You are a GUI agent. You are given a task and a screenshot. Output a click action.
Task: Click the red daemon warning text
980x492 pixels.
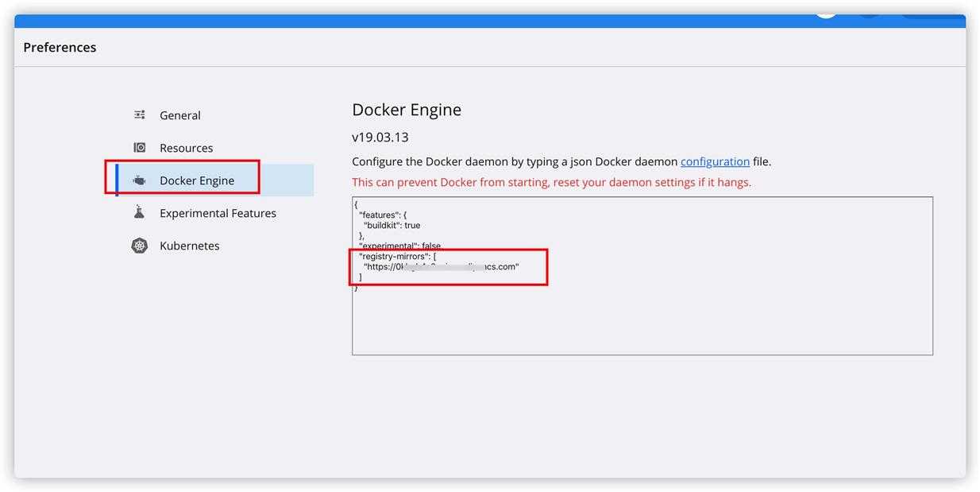tap(551, 182)
